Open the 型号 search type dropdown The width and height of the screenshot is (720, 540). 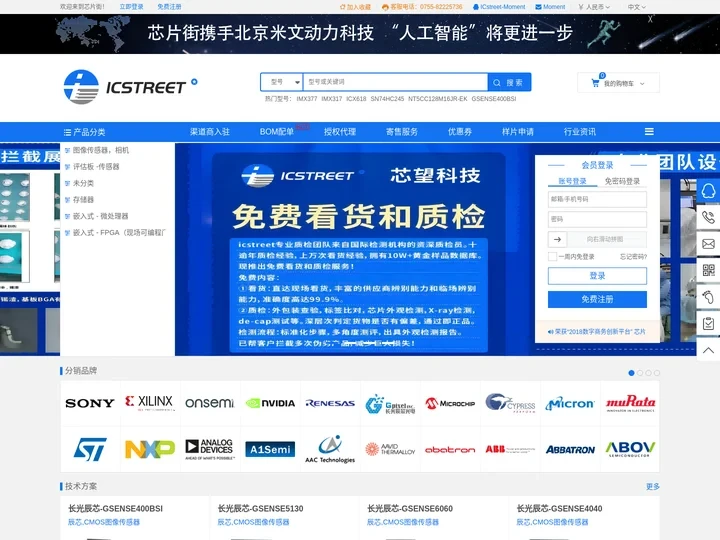tap(282, 82)
